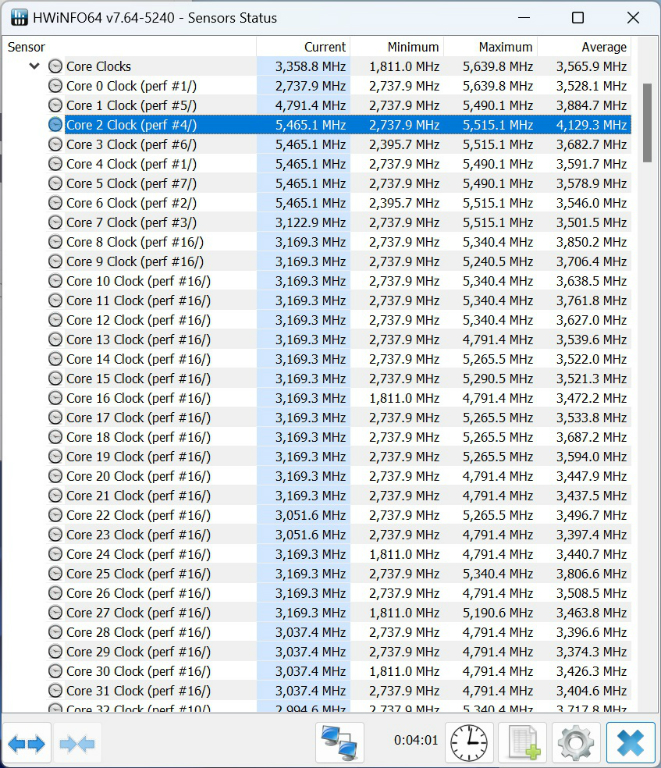Click the clock icon for Core 6 Clock
Viewport: 661px width, 768px height.
pyautogui.click(x=55, y=203)
